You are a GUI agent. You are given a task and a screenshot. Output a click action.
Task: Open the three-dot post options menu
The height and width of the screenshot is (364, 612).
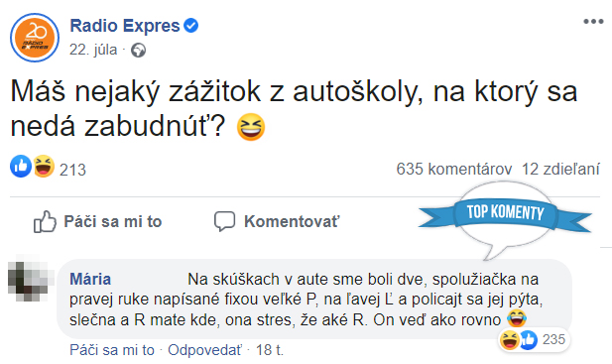coord(593,22)
